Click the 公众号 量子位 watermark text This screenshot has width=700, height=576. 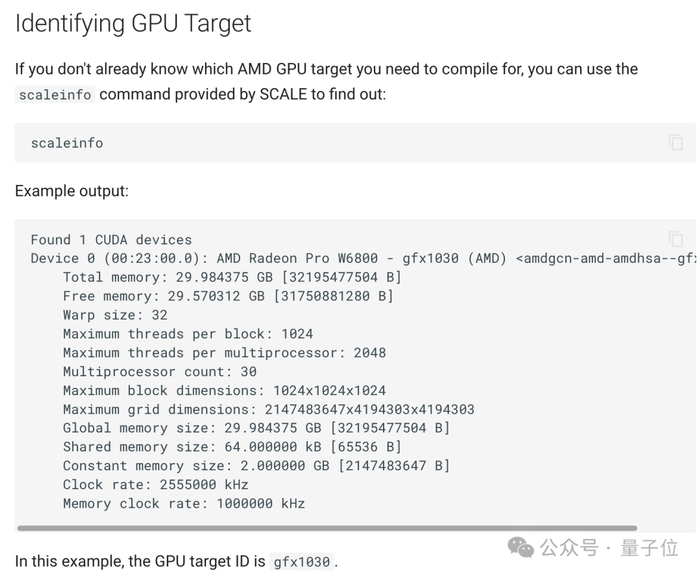pos(609,548)
